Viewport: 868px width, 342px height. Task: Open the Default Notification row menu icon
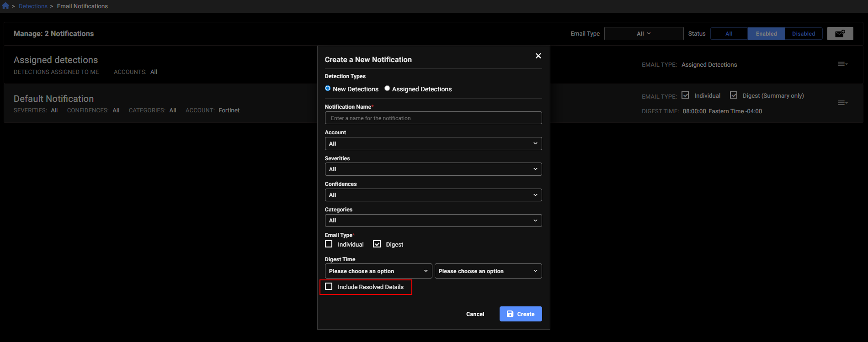[842, 103]
